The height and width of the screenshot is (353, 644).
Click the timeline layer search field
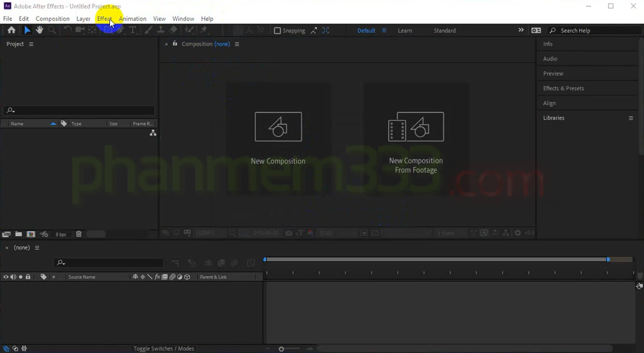point(109,263)
